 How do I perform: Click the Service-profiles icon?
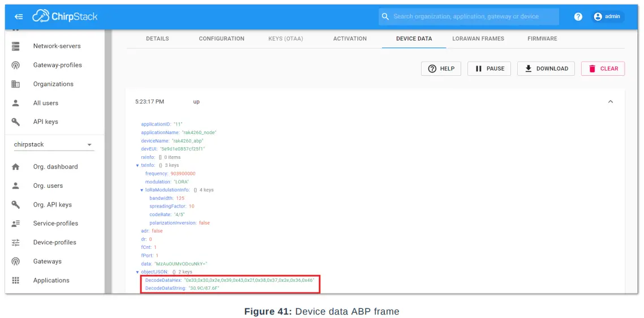tap(16, 224)
